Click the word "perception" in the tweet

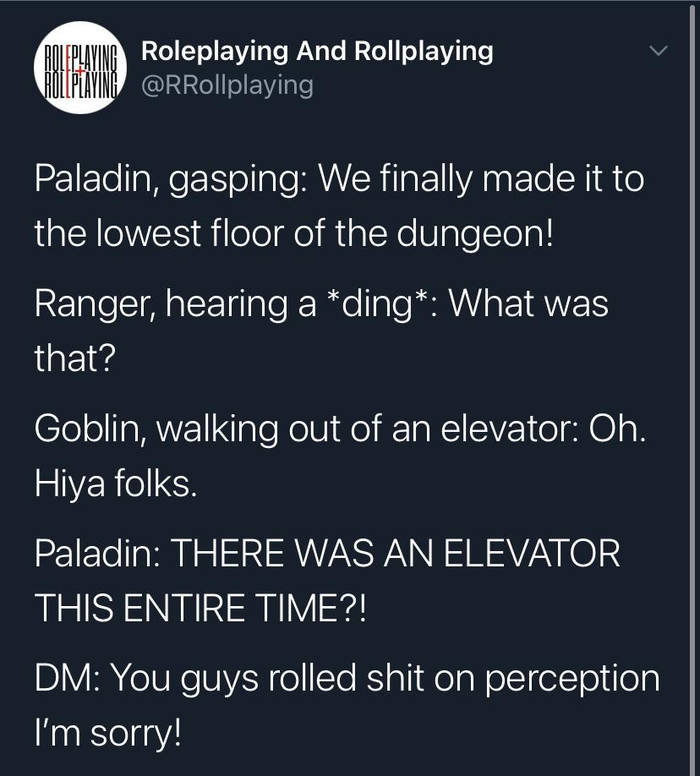point(572,678)
